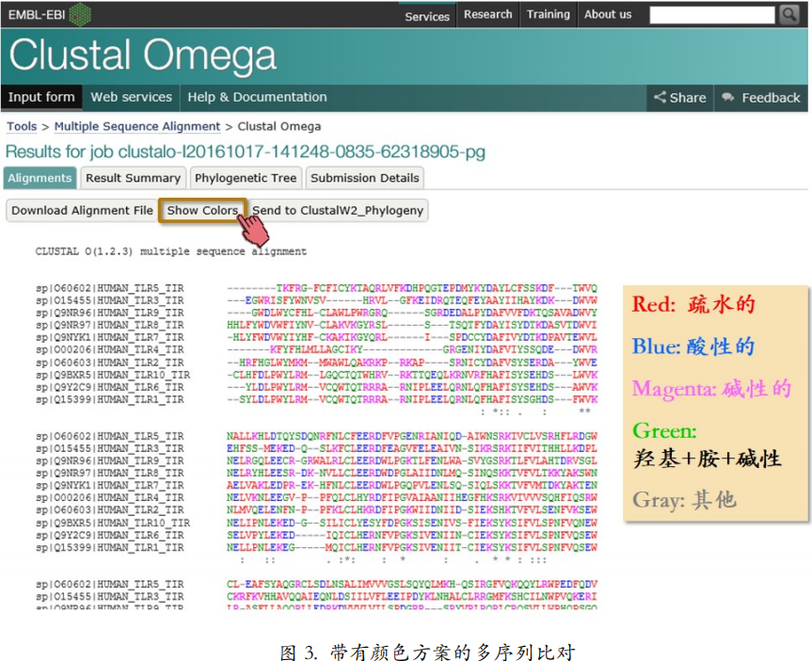Image resolution: width=812 pixels, height=661 pixels.
Task: Select first block sp|O60602|HUMAN_TLR5_TIR row label
Action: tap(110, 288)
